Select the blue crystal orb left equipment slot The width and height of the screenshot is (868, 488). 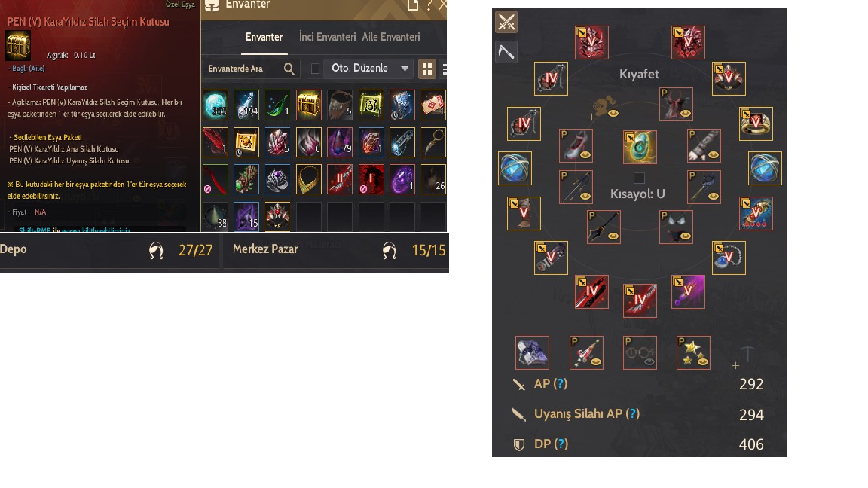pyautogui.click(x=515, y=168)
